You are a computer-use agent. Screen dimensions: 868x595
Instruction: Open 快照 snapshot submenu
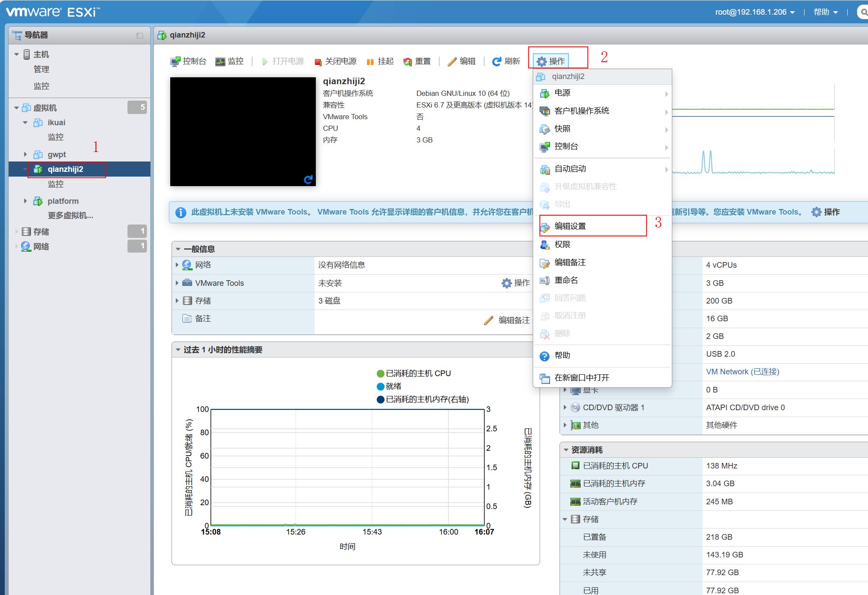click(x=602, y=129)
